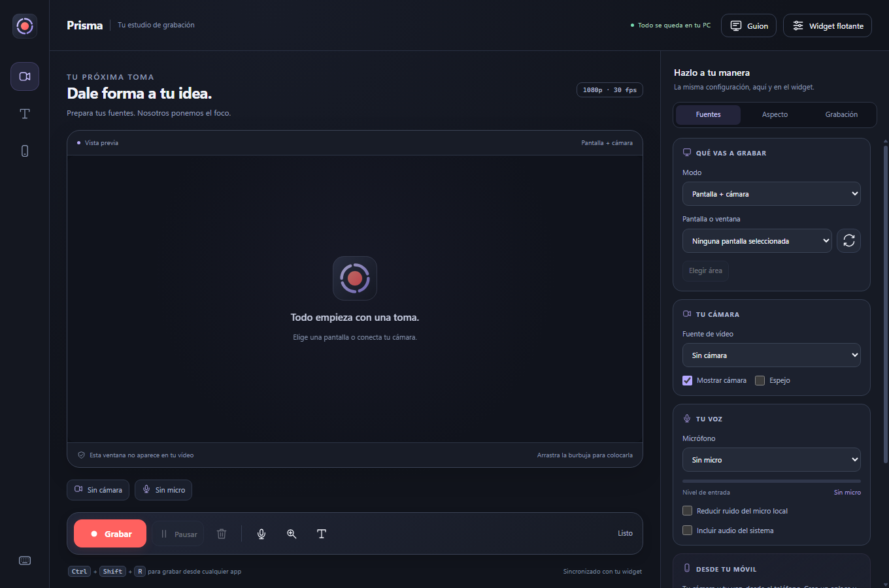Open the Widget flotante button
The height and width of the screenshot is (588, 889).
(x=828, y=25)
